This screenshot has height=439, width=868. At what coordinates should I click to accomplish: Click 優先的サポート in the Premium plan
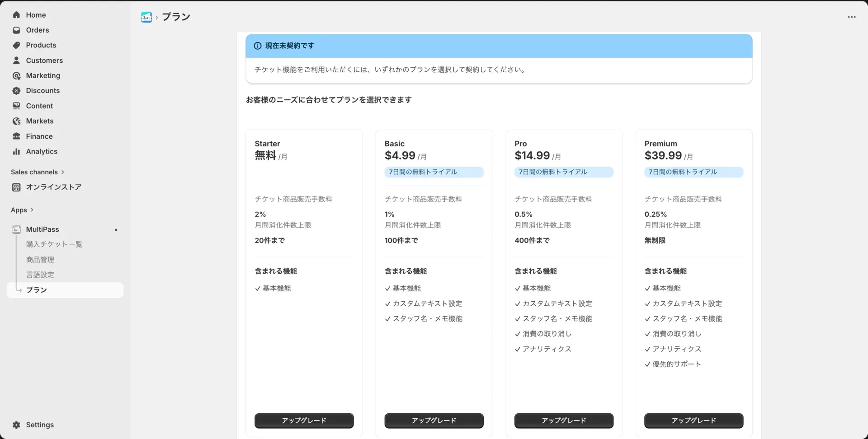(677, 364)
